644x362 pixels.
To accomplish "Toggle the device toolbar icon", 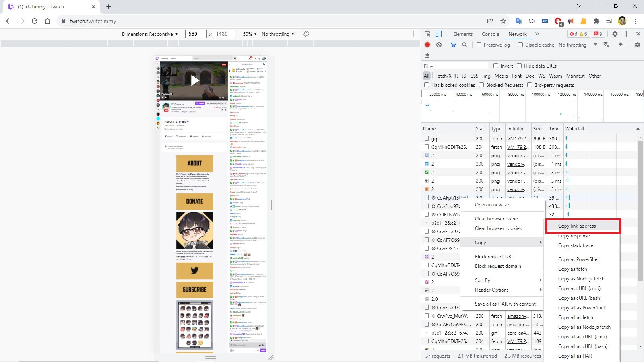I will (438, 34).
